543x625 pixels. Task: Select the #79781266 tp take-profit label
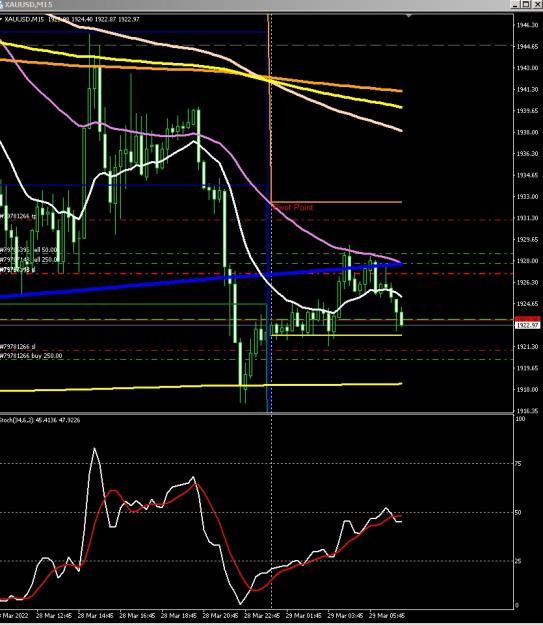(x=18, y=216)
